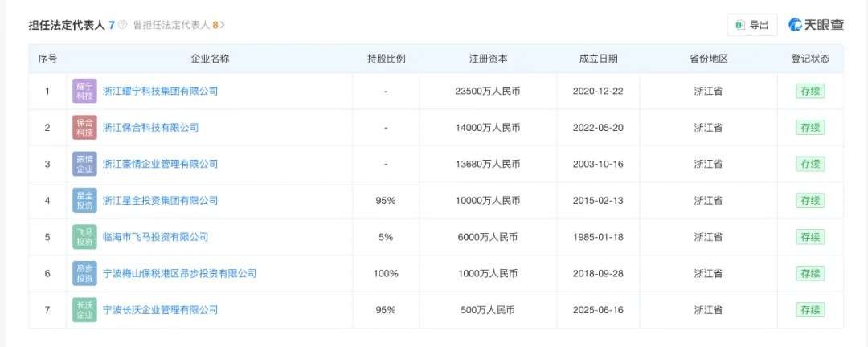Image resolution: width=868 pixels, height=347 pixels.
Task: Click the 1000万人民币 capital cell
Action: 489,273
